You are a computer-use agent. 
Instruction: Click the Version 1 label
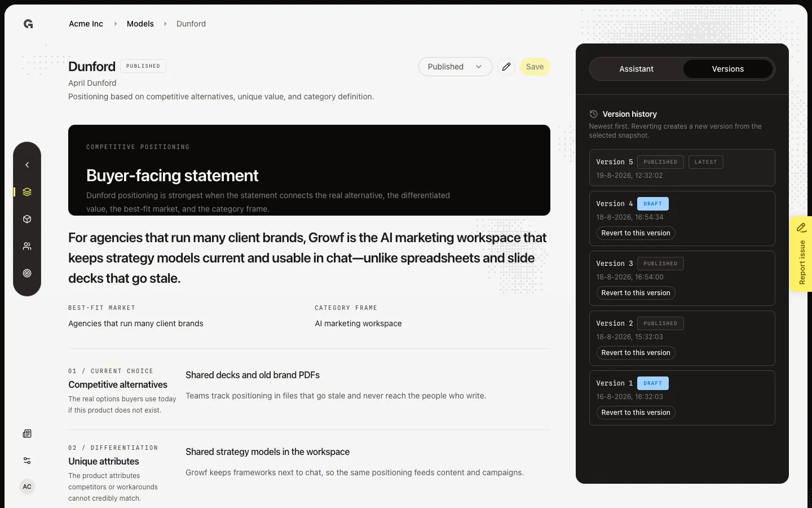(x=614, y=383)
